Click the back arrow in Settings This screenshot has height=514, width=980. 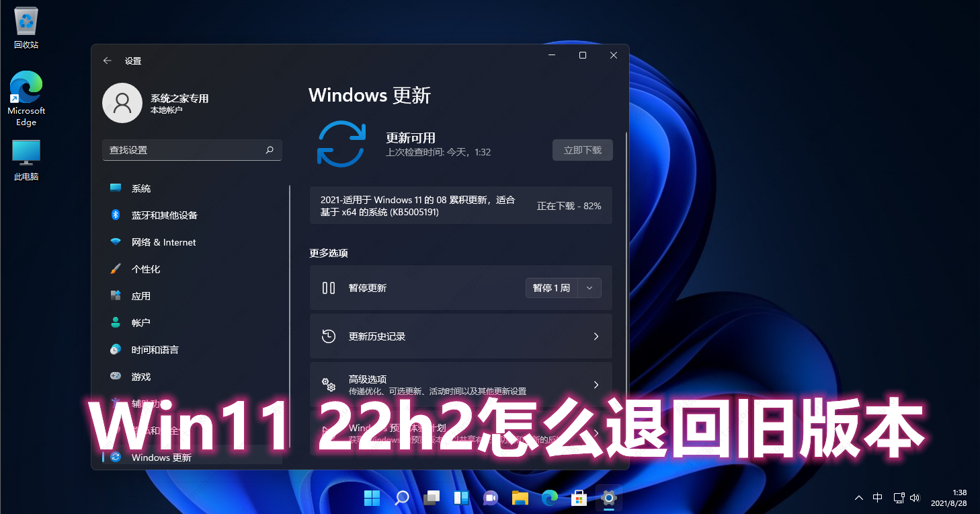pyautogui.click(x=107, y=61)
